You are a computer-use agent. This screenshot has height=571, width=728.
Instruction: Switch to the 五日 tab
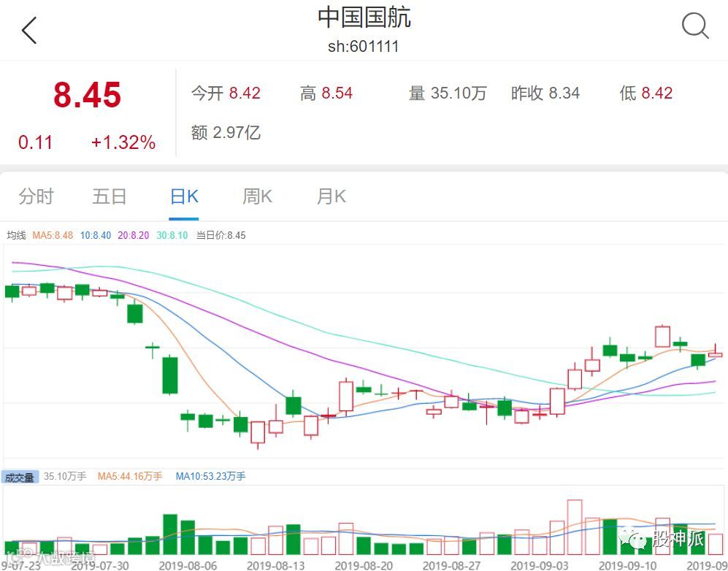click(110, 196)
